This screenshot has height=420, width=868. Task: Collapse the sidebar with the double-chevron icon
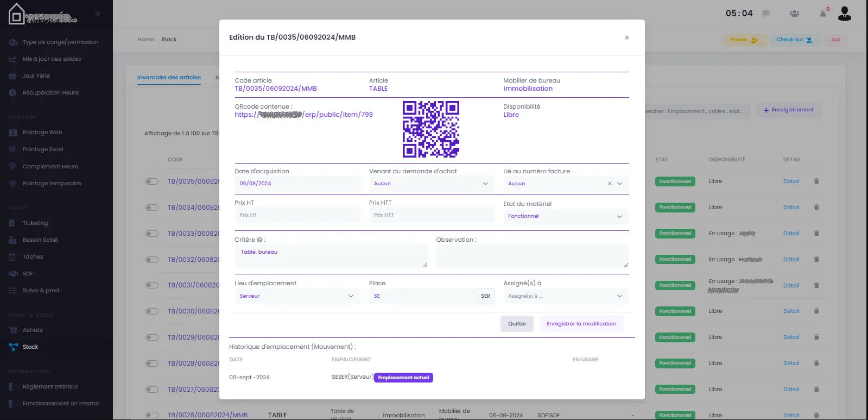pos(97,14)
